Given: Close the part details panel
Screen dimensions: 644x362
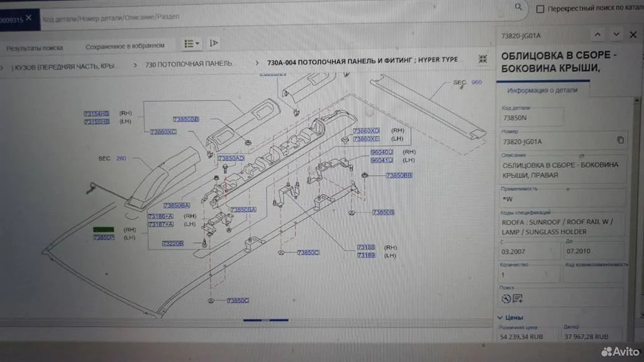Looking at the screenshot, I should pyautogui.click(x=633, y=34).
